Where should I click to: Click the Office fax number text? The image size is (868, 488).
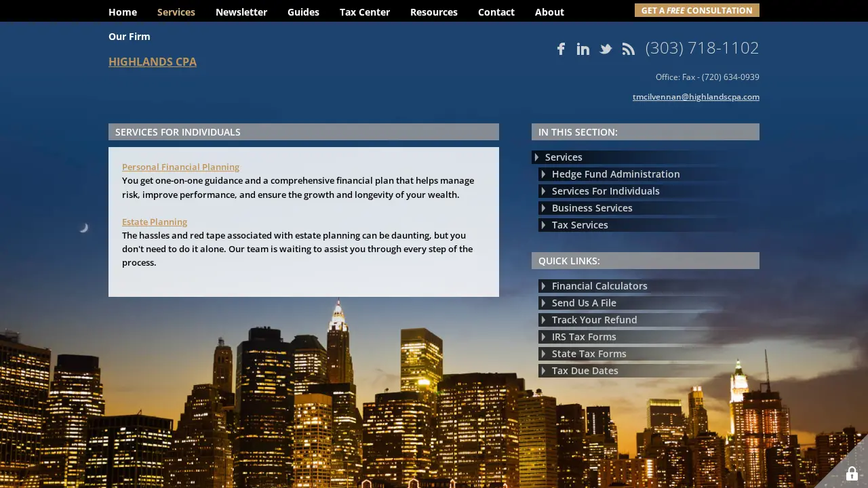pyautogui.click(x=707, y=77)
